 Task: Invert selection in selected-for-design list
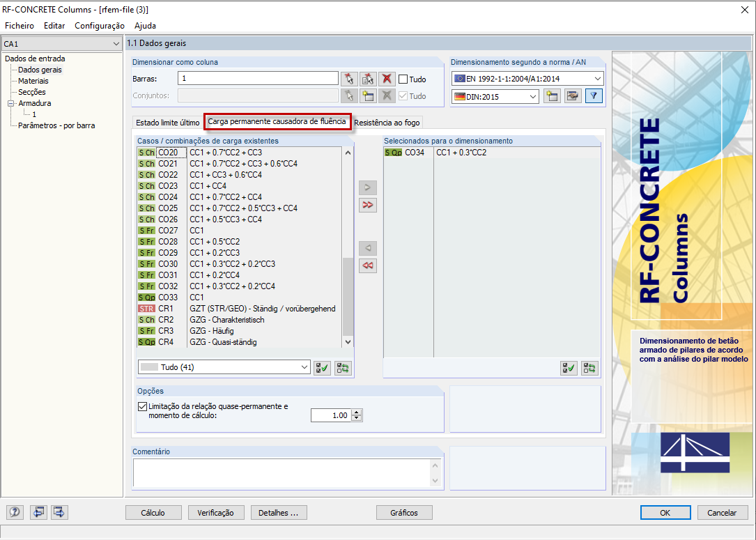[589, 369]
